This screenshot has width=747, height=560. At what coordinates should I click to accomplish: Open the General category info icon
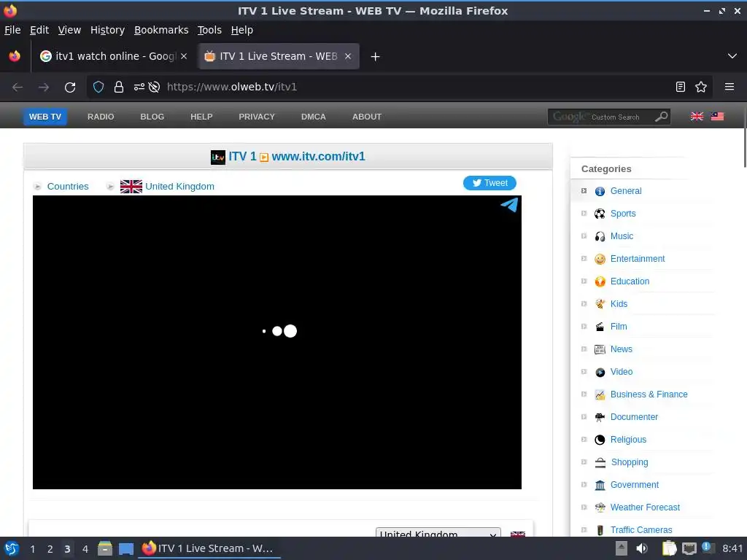pyautogui.click(x=600, y=191)
